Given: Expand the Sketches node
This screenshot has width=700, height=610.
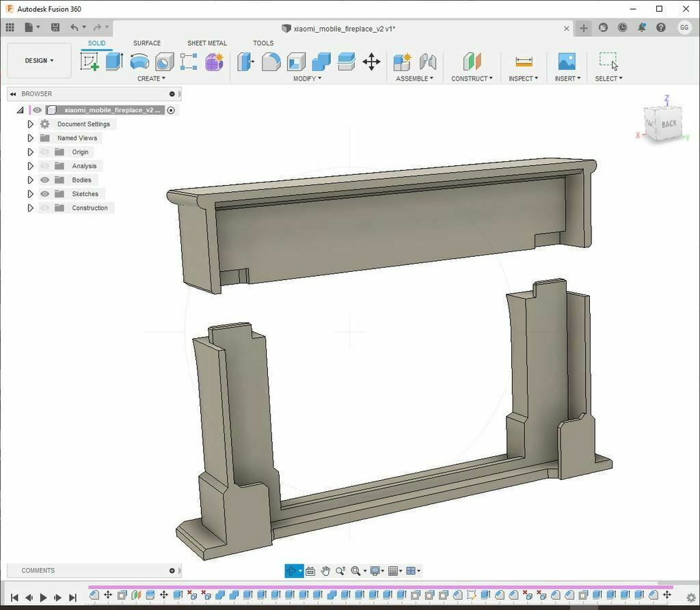Looking at the screenshot, I should coord(30,194).
